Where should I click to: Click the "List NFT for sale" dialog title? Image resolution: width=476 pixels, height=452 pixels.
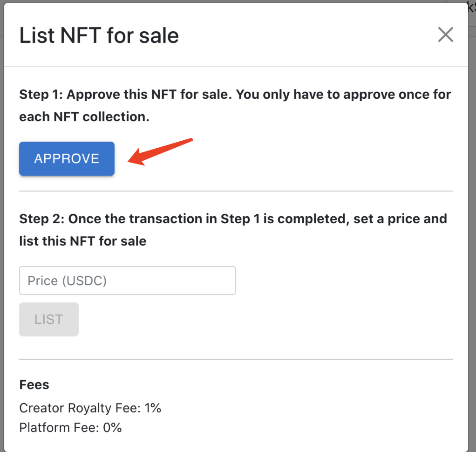pyautogui.click(x=99, y=35)
